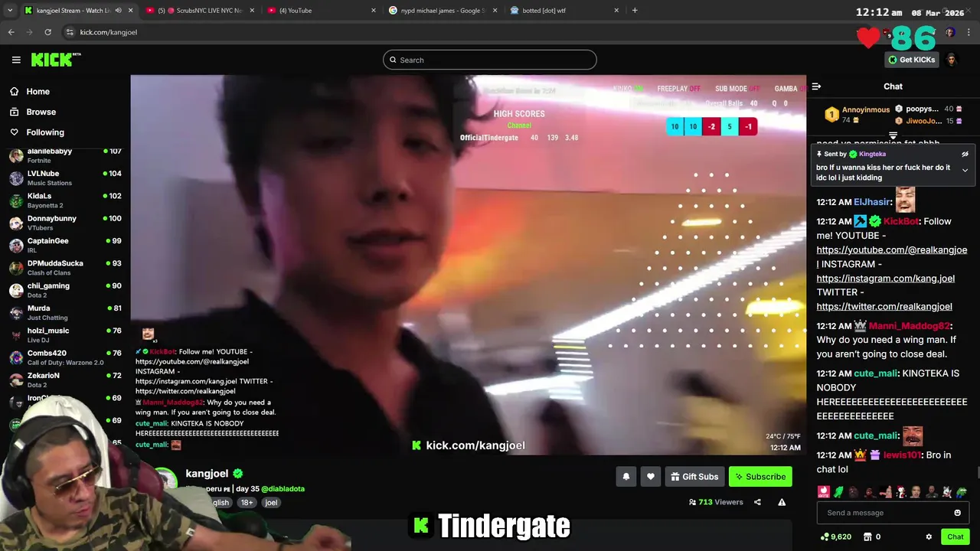Click the Search box
The height and width of the screenshot is (551, 980).
tap(489, 60)
